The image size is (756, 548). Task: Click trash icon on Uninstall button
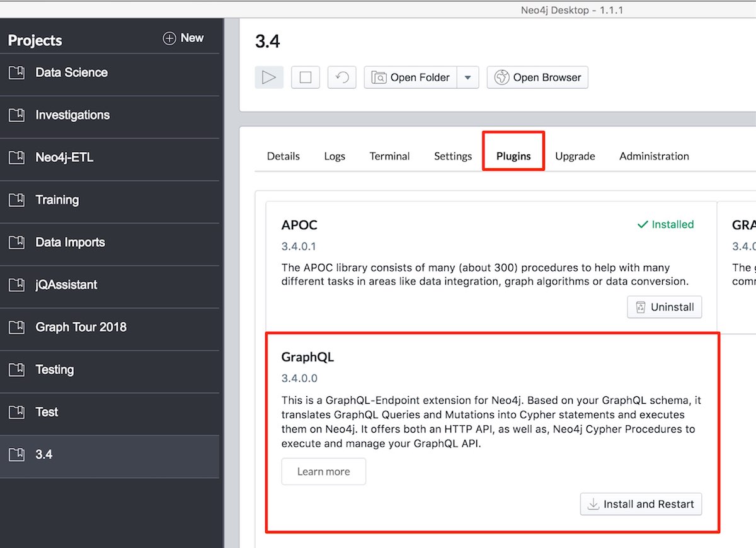tap(641, 307)
